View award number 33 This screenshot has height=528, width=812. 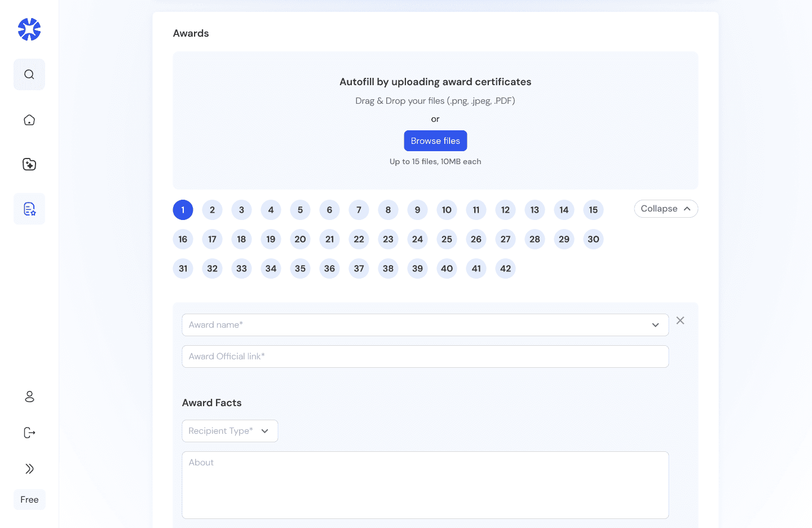pos(241,269)
